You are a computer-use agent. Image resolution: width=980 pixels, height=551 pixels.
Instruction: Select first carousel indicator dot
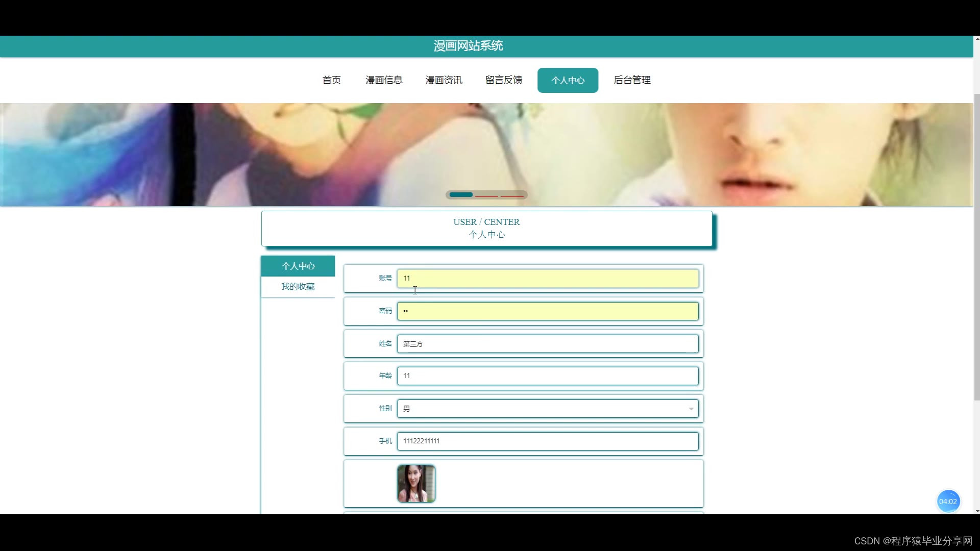click(461, 195)
